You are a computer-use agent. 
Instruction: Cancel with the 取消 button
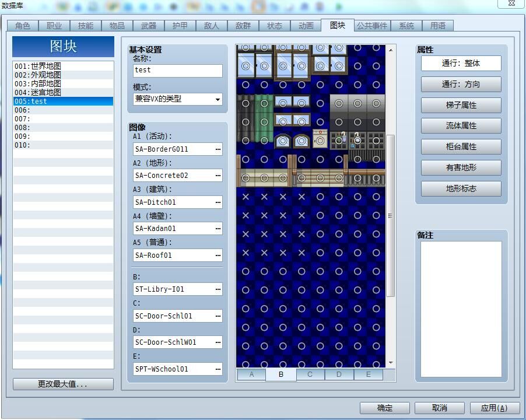[440, 408]
